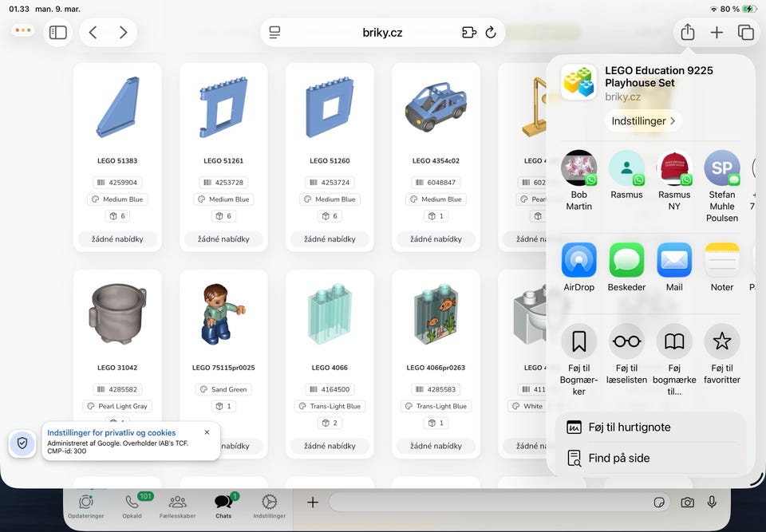Click žádné nabídky under LEGO 4066pr0263
This screenshot has width=766, height=532.
pos(436,446)
